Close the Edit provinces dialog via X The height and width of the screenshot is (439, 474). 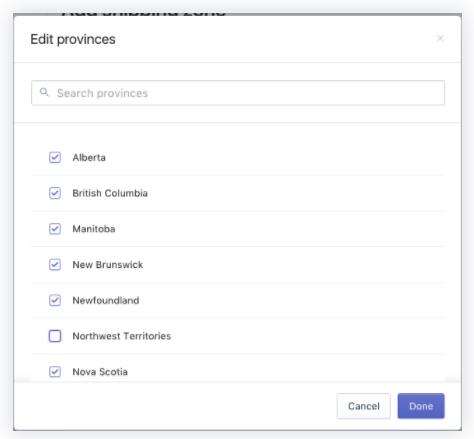coord(440,38)
